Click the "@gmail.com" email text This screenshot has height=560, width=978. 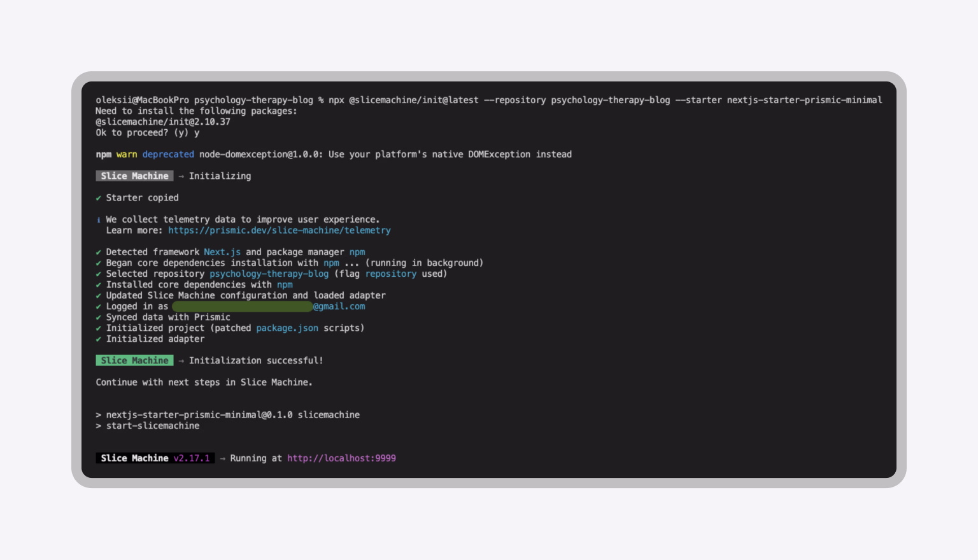tap(339, 306)
